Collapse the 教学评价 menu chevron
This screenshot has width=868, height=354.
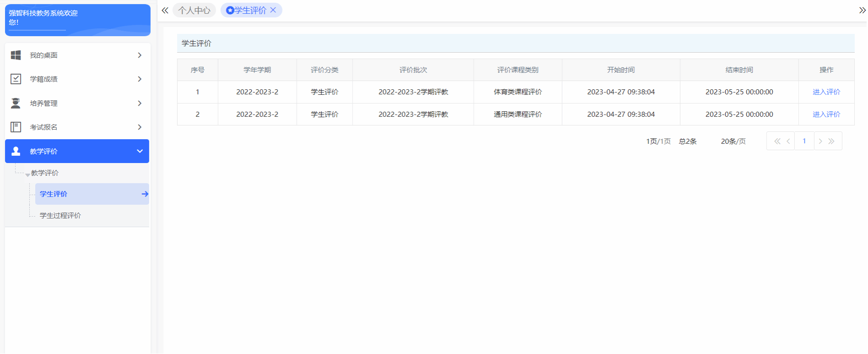140,151
